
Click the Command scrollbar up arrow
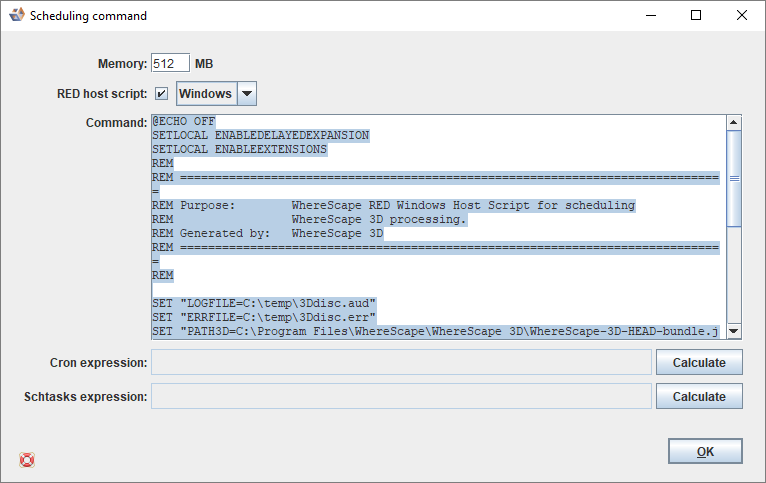coord(733,123)
